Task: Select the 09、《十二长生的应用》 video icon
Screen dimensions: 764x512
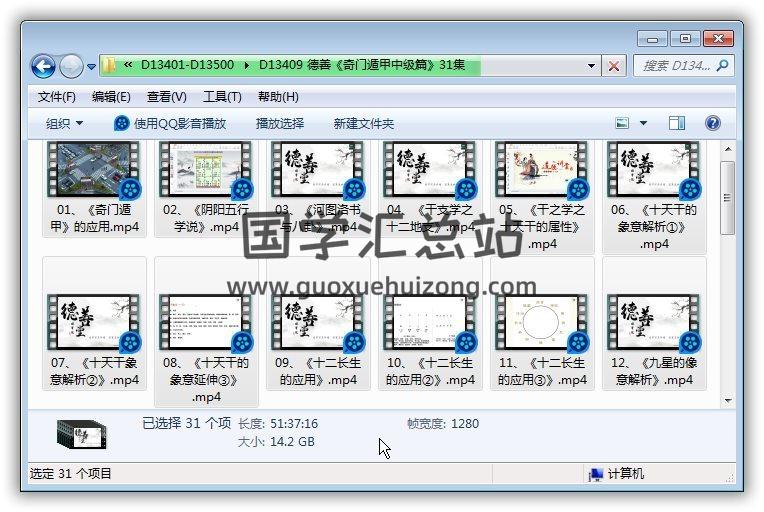Action: pos(318,323)
